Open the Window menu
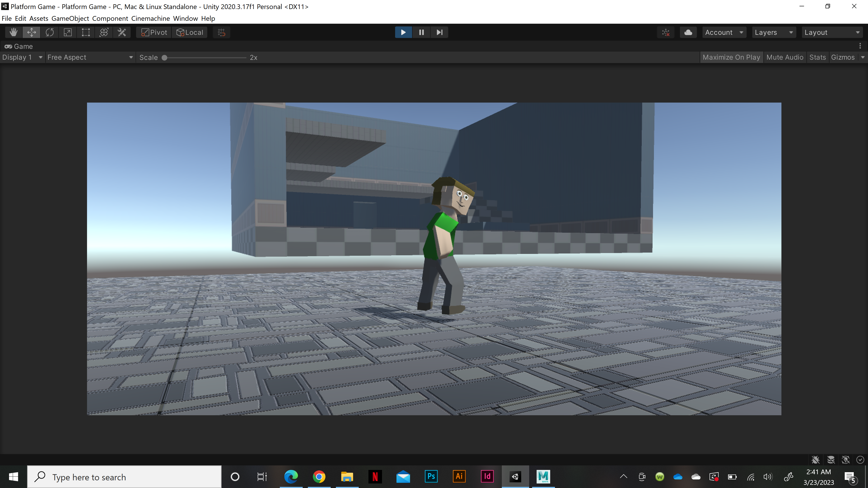868x488 pixels. pyautogui.click(x=185, y=19)
